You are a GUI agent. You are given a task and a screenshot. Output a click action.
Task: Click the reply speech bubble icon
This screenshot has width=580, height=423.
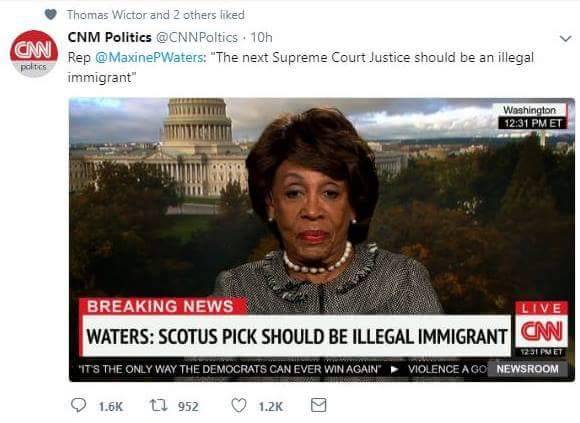point(78,405)
